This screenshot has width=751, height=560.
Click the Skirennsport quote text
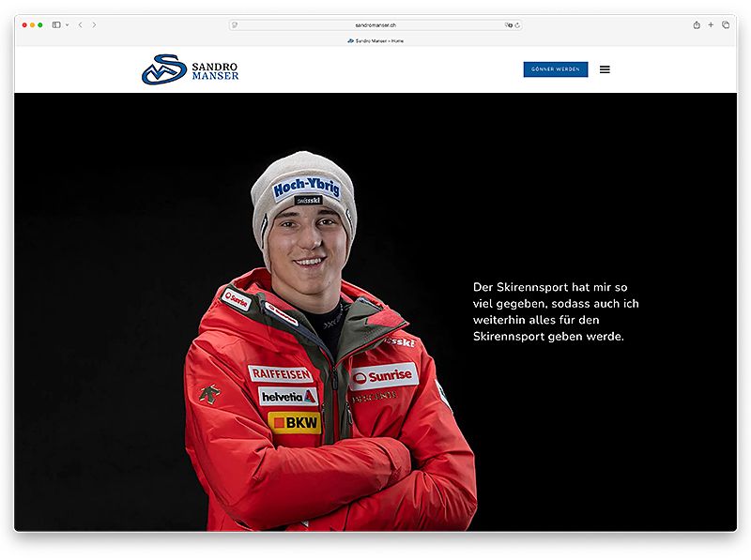[556, 311]
